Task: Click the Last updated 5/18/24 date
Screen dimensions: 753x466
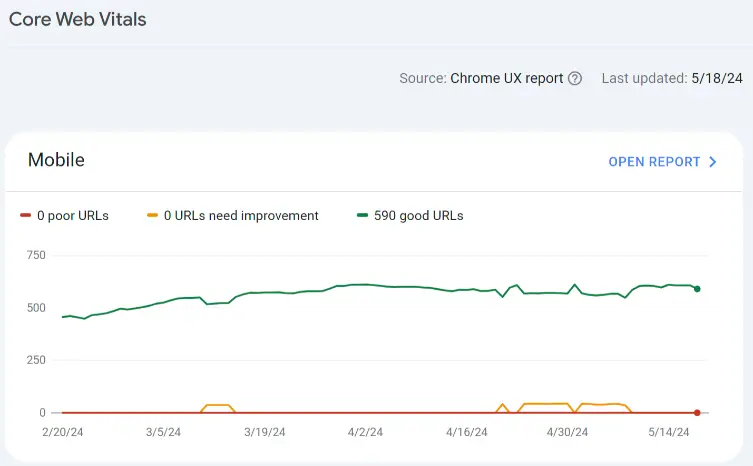Action: tap(716, 78)
